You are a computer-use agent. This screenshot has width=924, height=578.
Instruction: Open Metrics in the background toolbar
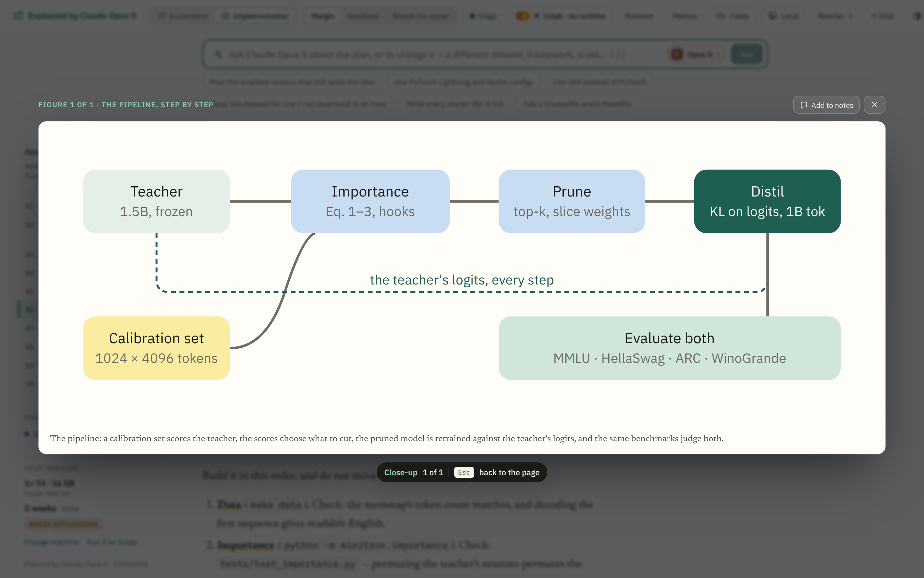point(685,16)
